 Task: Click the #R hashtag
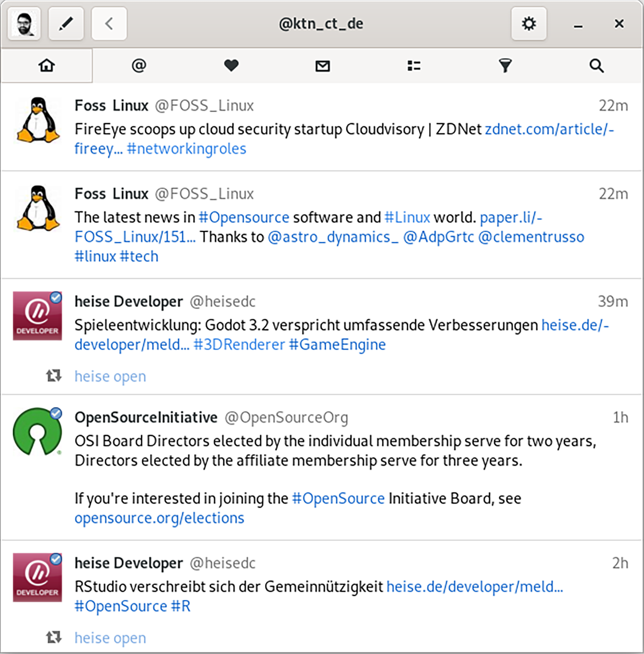coord(181,606)
